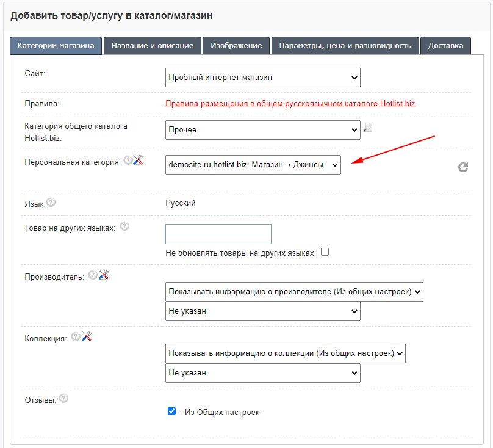Click the refresh icon for personal category
Screen dimensions: 493x448
tap(463, 167)
